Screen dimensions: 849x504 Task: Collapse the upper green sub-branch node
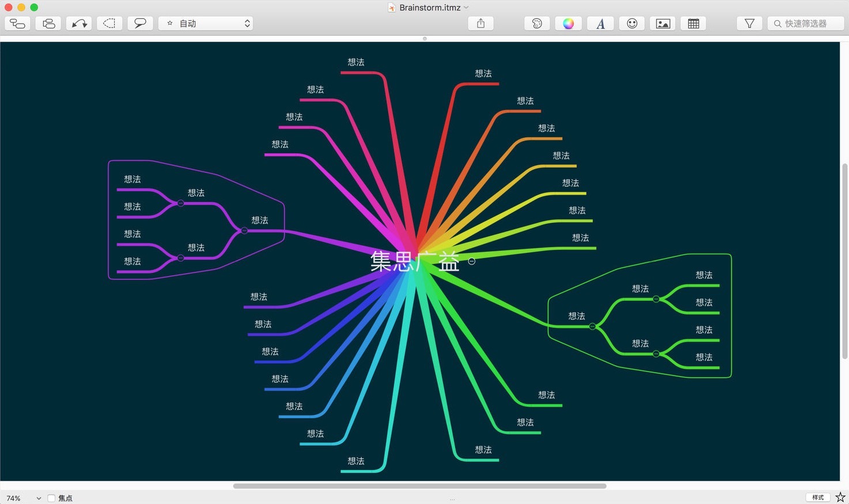(656, 299)
